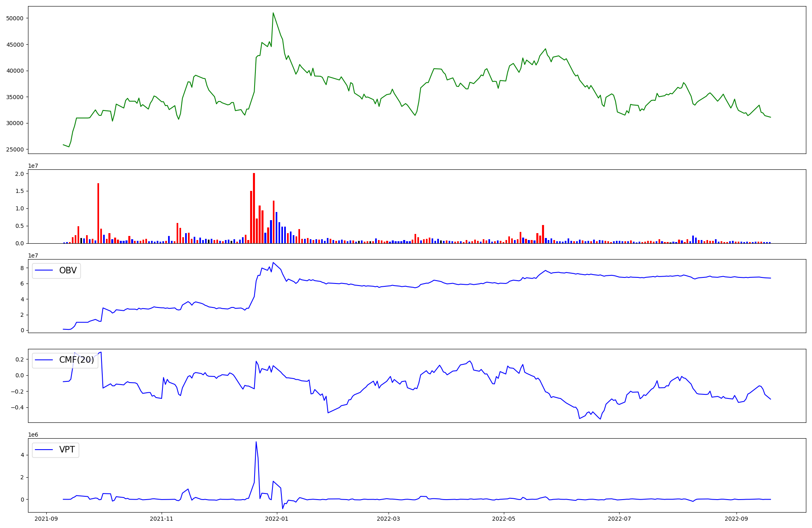Viewport: 812px width, 528px height.
Task: Click the OBV legend label
Action: 68,270
